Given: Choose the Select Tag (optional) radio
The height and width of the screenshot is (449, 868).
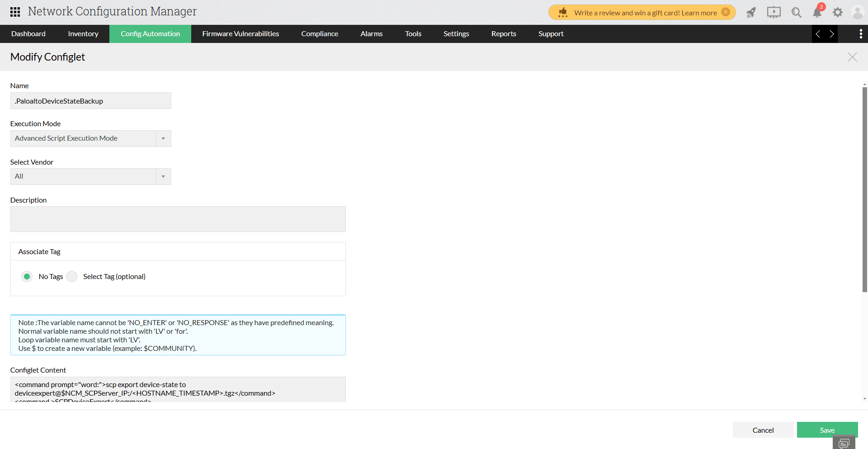Looking at the screenshot, I should pyautogui.click(x=72, y=276).
